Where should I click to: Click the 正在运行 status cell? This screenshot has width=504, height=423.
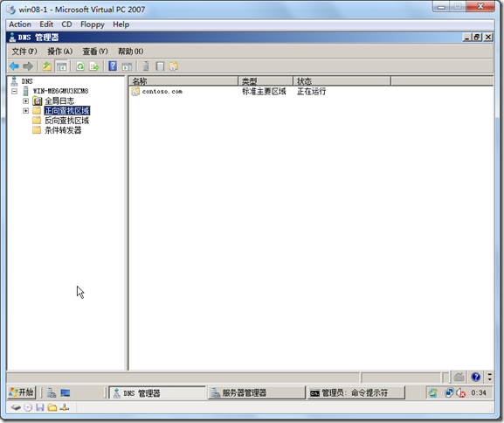pyautogui.click(x=312, y=92)
